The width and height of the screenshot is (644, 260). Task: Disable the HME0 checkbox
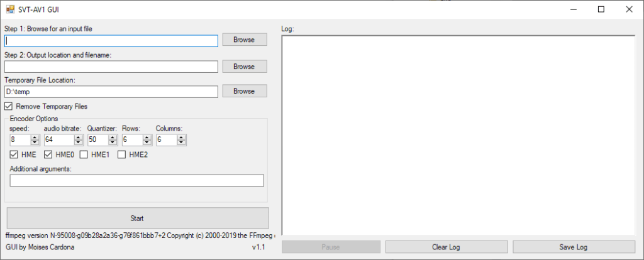point(48,154)
